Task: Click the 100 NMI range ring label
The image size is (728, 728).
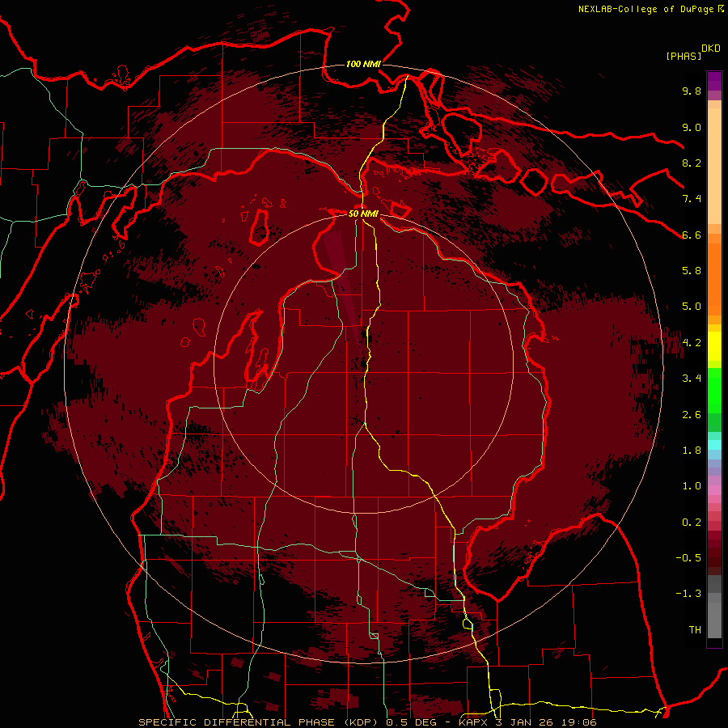Action: click(x=363, y=64)
